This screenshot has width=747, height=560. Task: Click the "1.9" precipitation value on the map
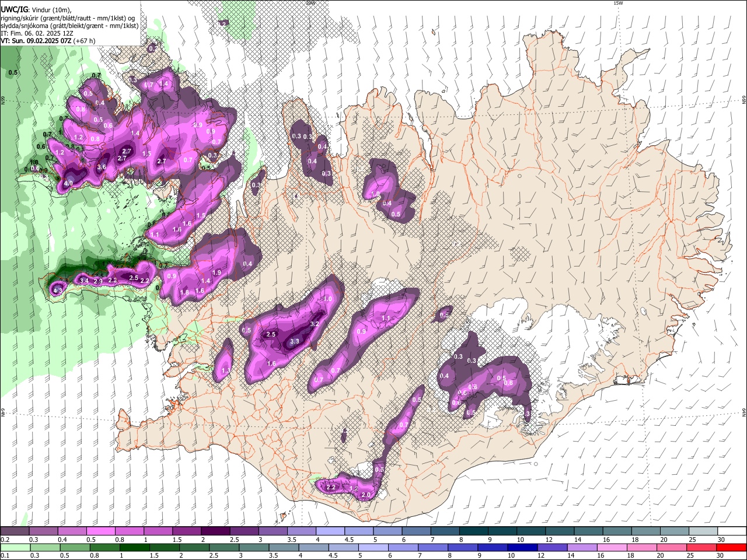click(217, 272)
